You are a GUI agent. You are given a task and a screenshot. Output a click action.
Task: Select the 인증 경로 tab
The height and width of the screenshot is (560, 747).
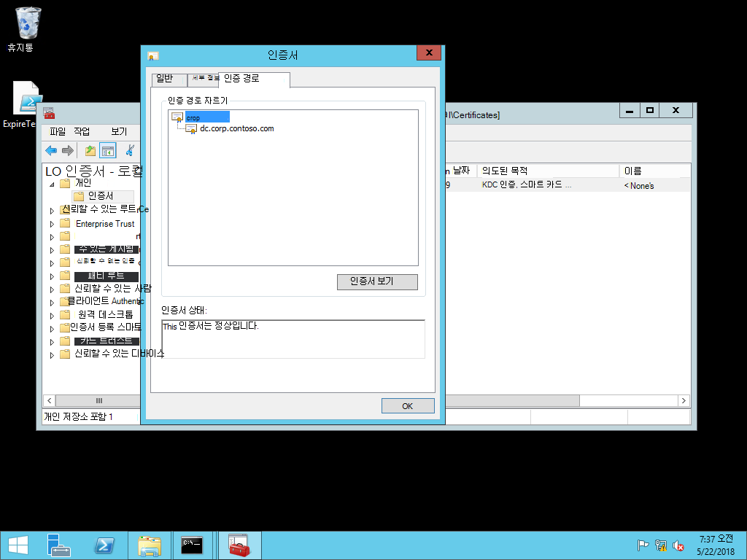point(254,79)
